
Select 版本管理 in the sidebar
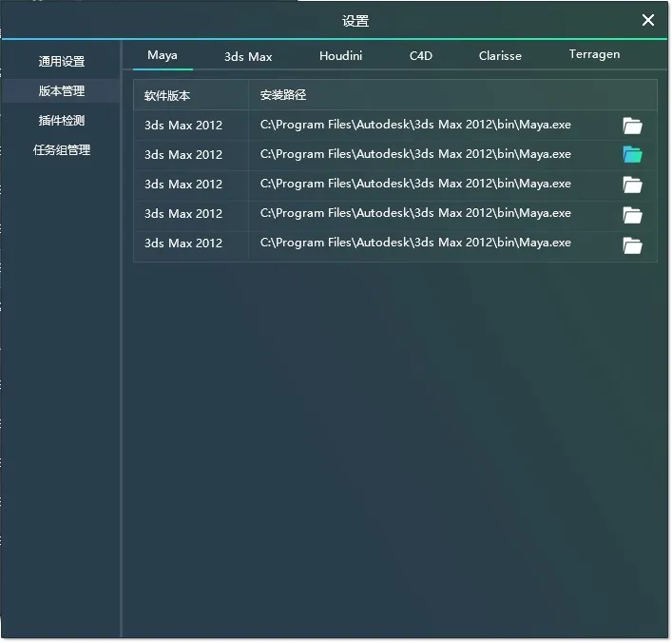click(62, 91)
